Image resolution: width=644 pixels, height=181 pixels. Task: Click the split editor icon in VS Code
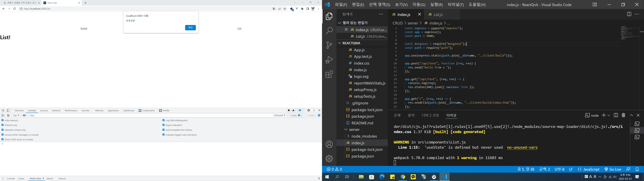click(x=629, y=14)
